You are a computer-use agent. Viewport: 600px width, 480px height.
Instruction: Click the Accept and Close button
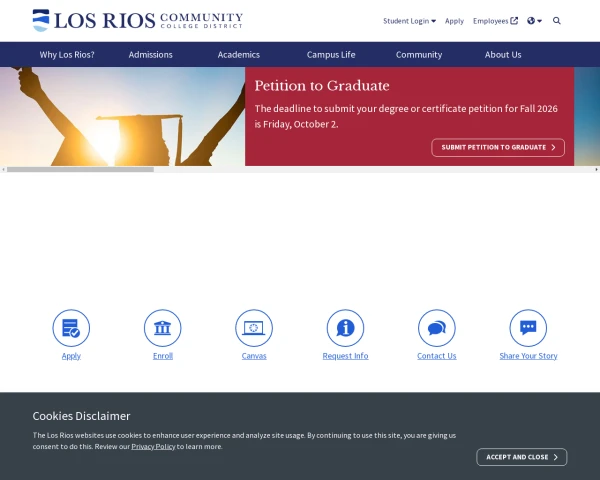522,457
